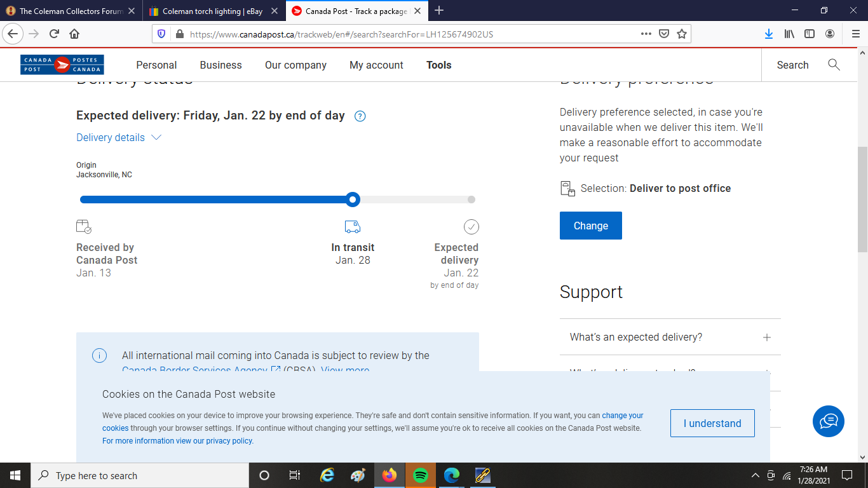Switch to Coleman Collectors Forum tab
Viewport: 868px width, 488px height.
pyautogui.click(x=70, y=11)
